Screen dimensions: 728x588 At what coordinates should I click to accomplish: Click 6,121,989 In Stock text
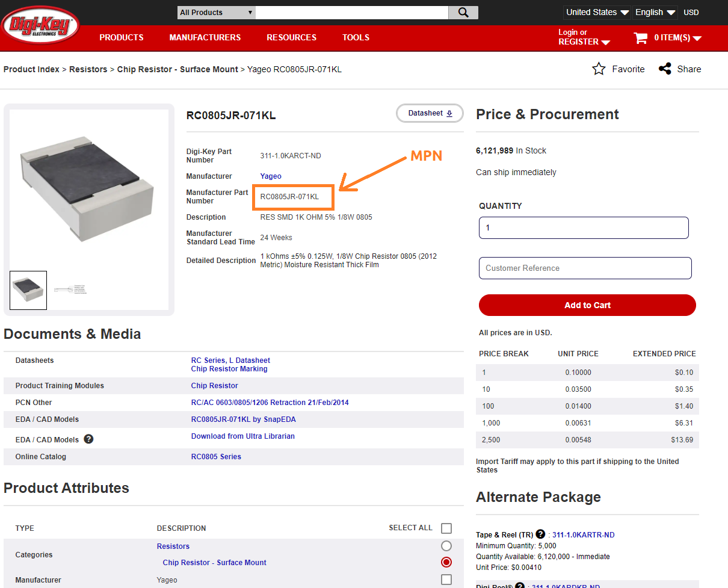click(x=511, y=150)
